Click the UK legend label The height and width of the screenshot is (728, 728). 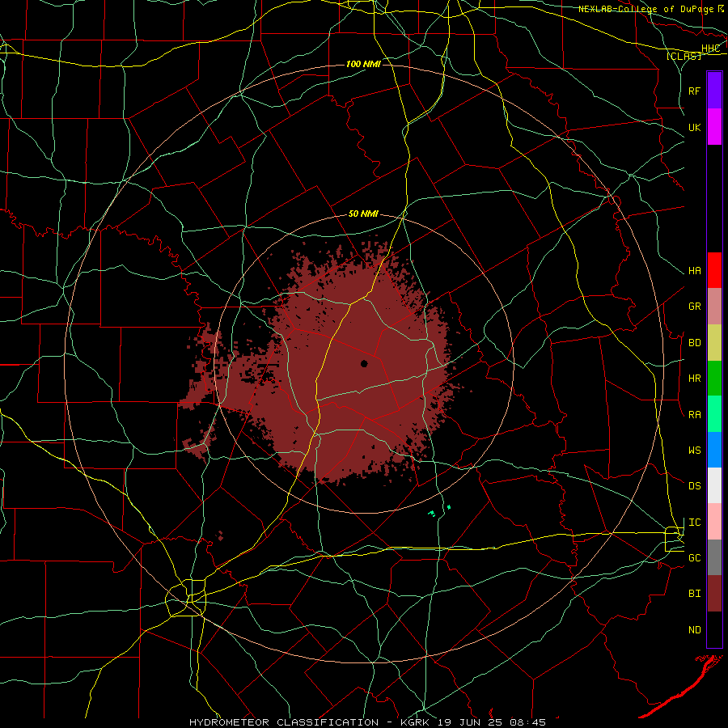[x=694, y=127]
